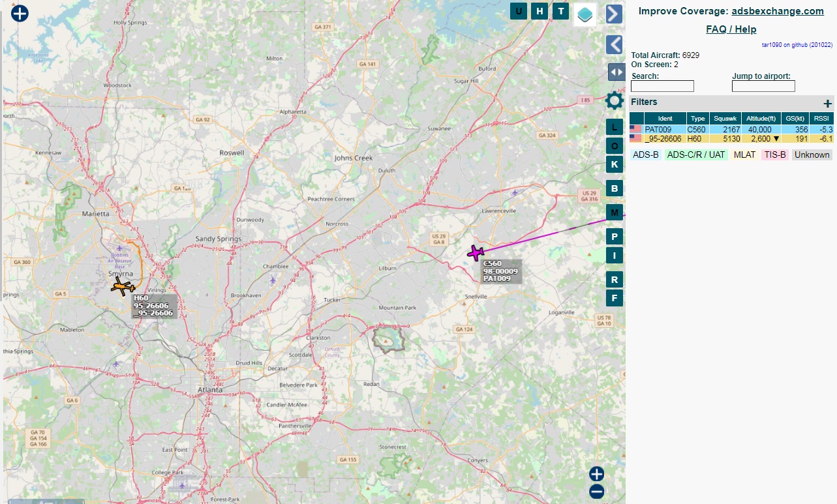Viewport: 837px width, 504px height.
Task: Expand the Filters section plus
Action: click(x=828, y=103)
